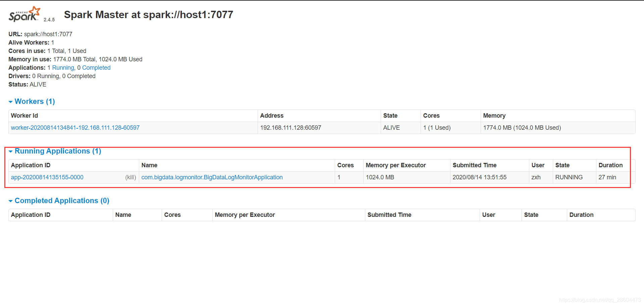Click the URL spark://host1:7077 line

(x=40, y=34)
